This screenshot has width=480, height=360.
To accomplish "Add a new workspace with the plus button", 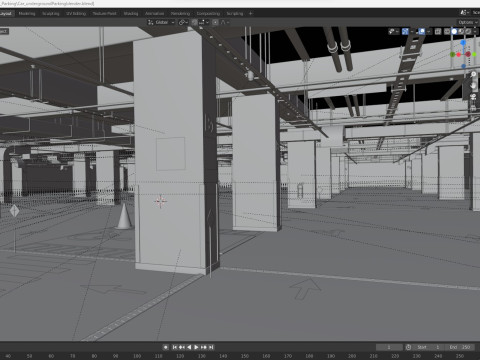I will (251, 13).
